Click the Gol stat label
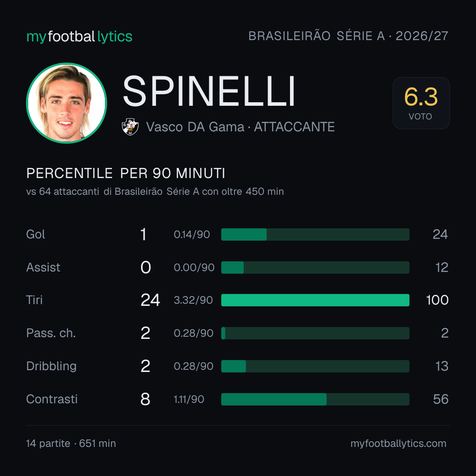The height and width of the screenshot is (476, 476). click(x=36, y=234)
